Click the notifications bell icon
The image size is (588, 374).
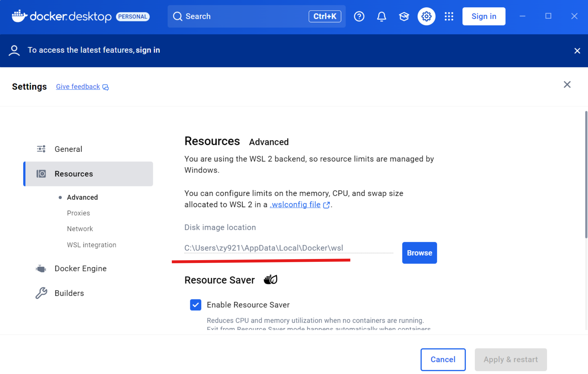tap(382, 16)
